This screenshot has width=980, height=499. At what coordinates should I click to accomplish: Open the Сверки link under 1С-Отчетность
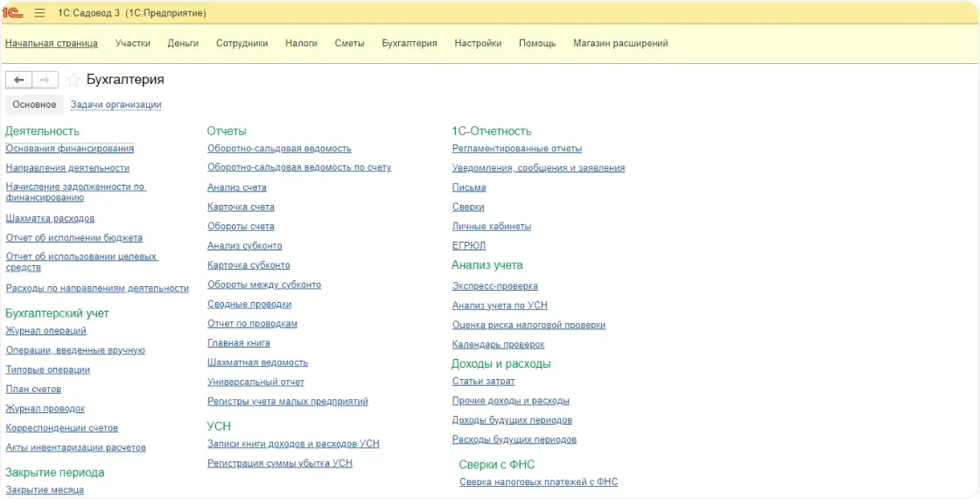tap(468, 207)
